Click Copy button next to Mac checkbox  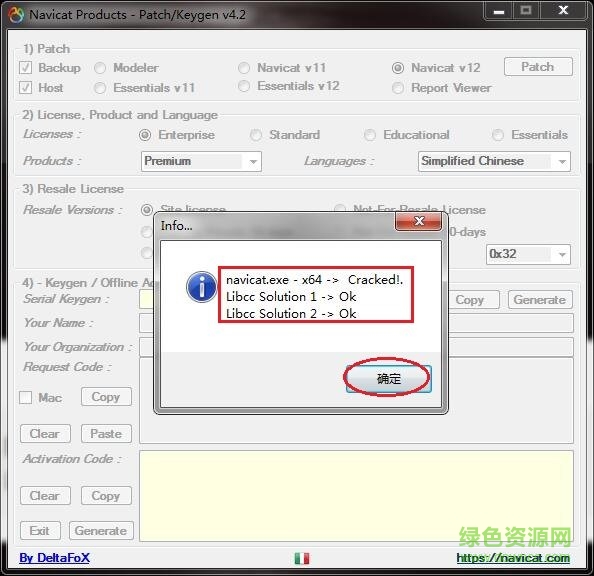[106, 397]
